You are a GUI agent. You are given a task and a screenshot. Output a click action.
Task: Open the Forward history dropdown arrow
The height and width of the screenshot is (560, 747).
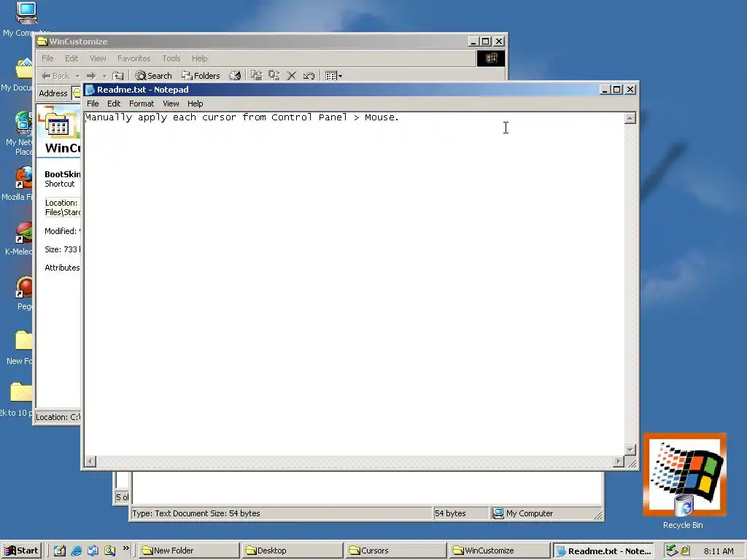pos(104,76)
